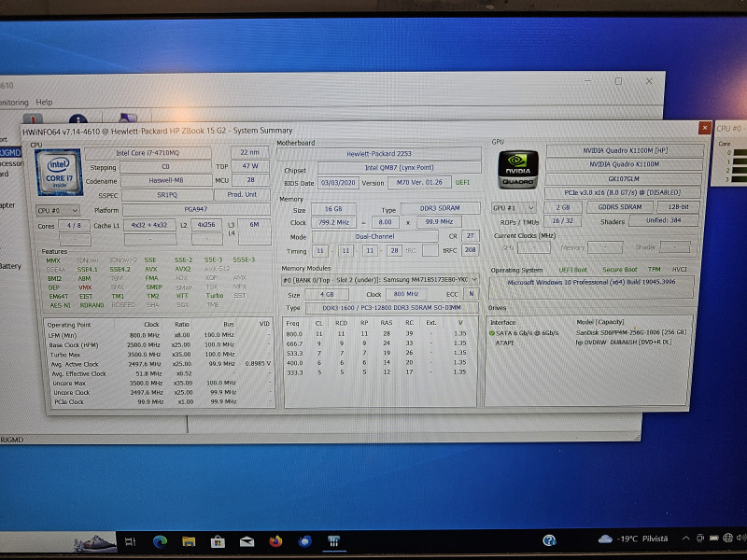This screenshot has height=560, width=747.
Task: Open network settings from the tray globe icon
Action: [727, 539]
